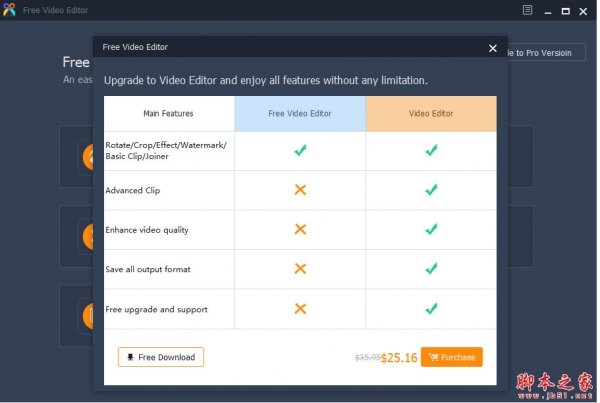Click the discounted price $25.16

(x=401, y=359)
